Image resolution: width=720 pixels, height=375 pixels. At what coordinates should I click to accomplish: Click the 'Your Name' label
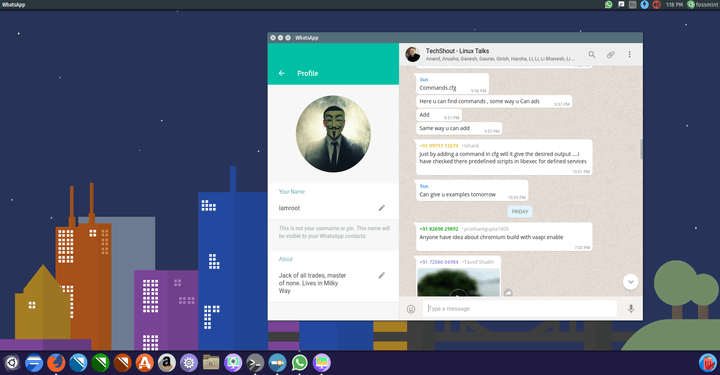tap(292, 192)
